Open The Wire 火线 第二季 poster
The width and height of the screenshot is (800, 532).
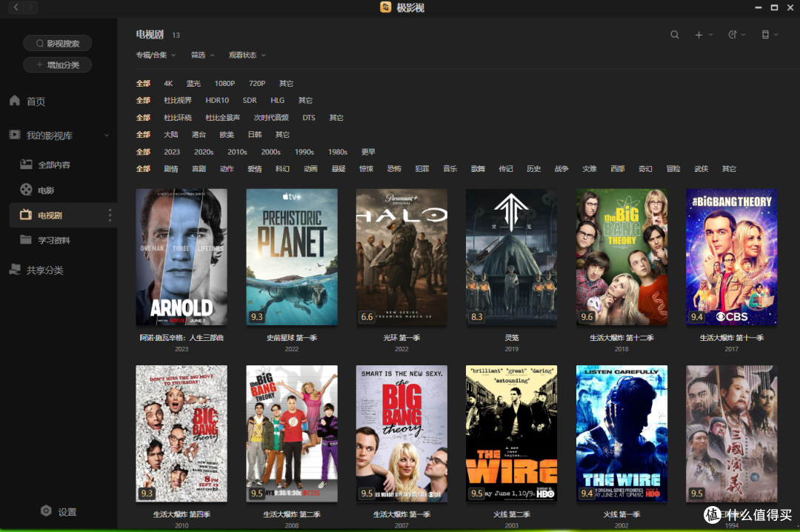[x=512, y=433]
